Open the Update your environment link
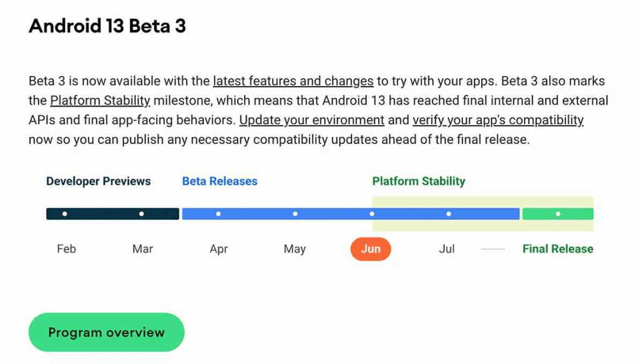The image size is (639, 364). [311, 120]
